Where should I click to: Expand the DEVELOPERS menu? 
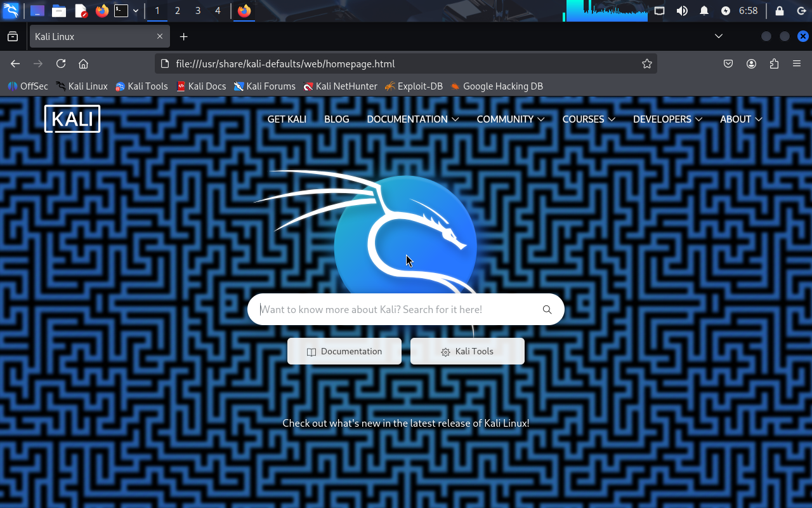pyautogui.click(x=667, y=119)
